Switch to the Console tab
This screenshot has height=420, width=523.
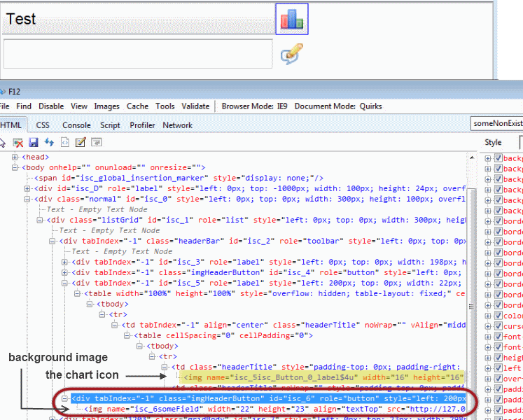pos(76,125)
